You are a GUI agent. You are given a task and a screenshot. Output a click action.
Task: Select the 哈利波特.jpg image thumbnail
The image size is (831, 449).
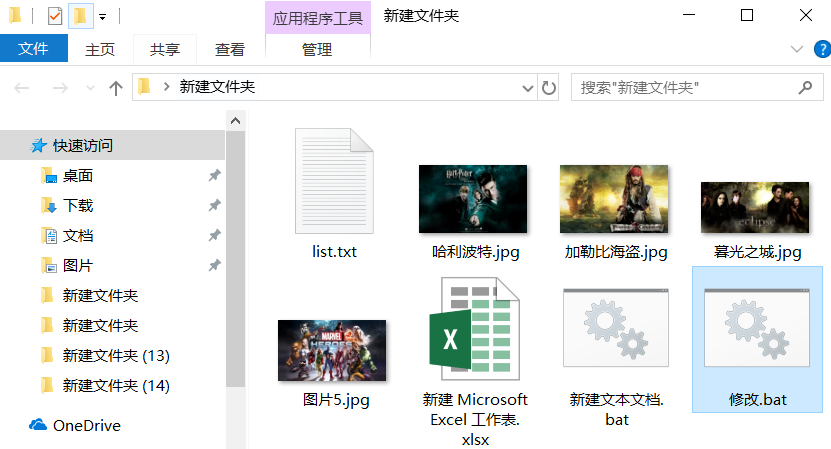(472, 199)
